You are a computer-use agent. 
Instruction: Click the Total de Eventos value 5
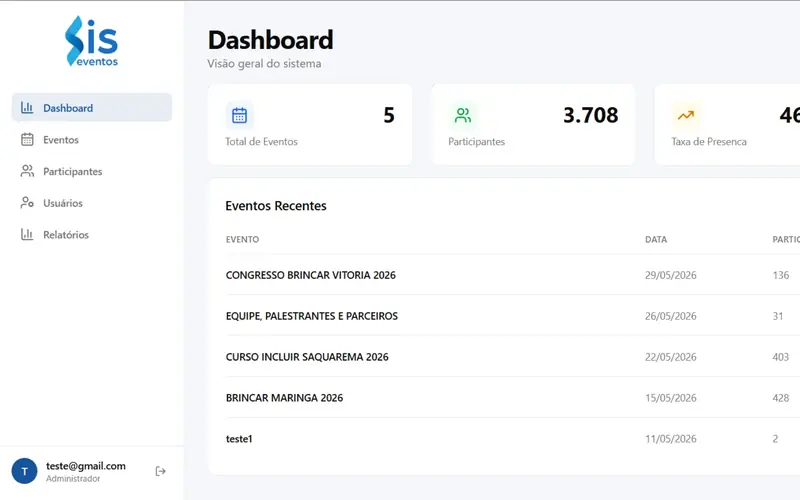point(389,115)
